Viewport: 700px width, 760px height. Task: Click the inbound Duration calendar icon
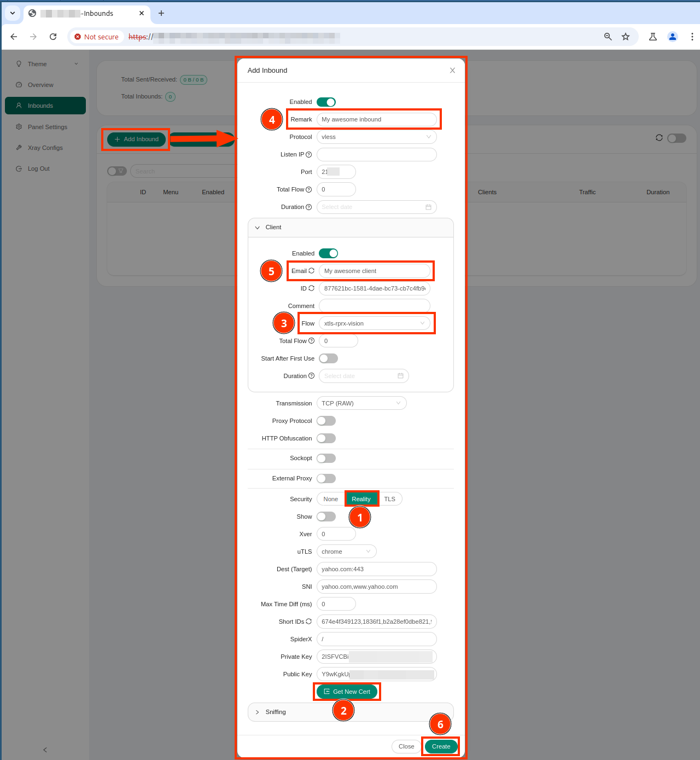(428, 207)
